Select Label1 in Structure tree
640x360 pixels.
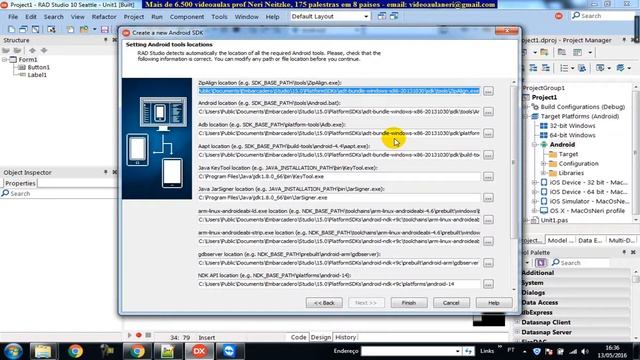[x=37, y=75]
